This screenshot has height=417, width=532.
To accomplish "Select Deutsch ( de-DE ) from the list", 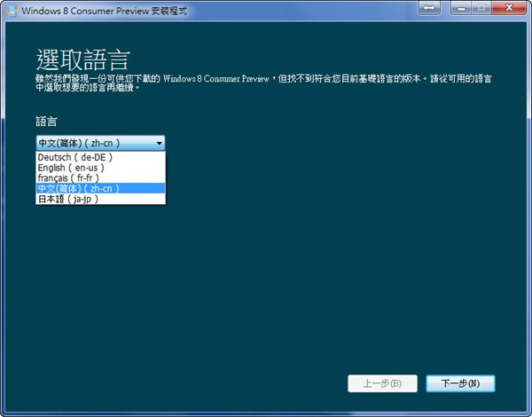I will [x=100, y=157].
